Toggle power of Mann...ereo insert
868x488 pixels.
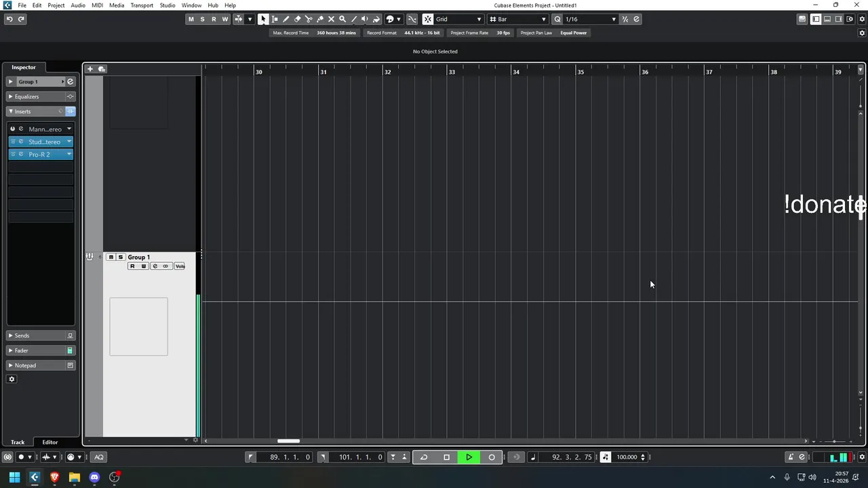[x=12, y=129]
